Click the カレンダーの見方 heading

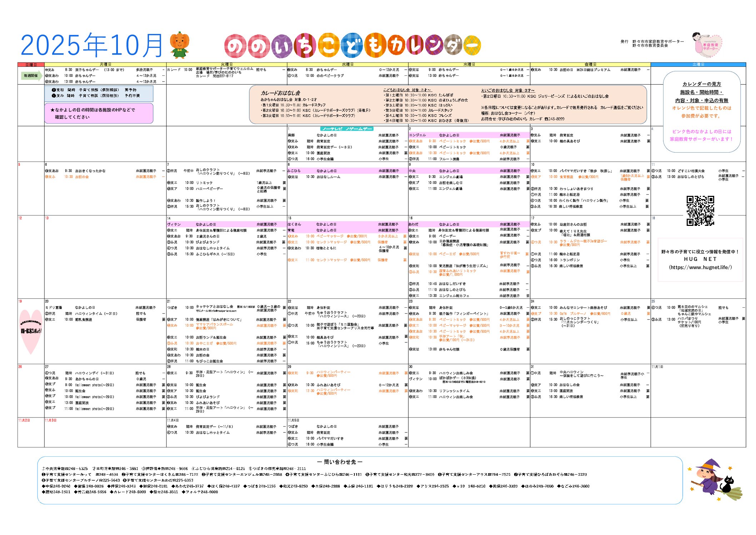click(701, 84)
